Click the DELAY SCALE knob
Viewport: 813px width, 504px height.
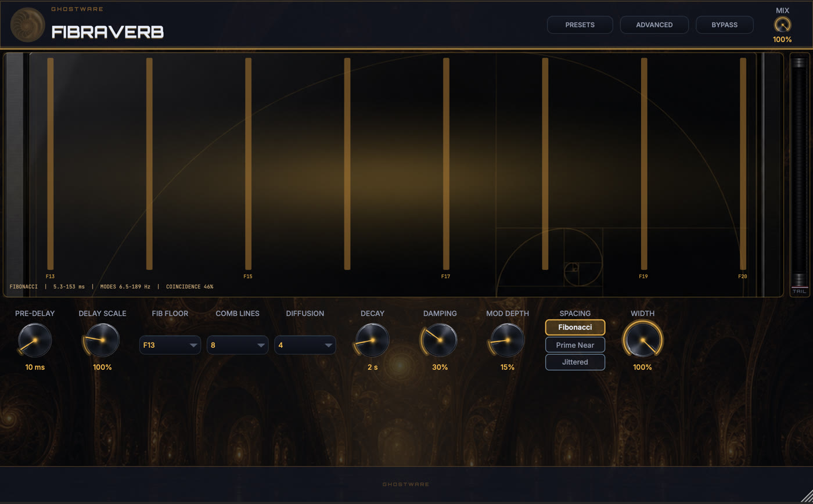pyautogui.click(x=102, y=340)
